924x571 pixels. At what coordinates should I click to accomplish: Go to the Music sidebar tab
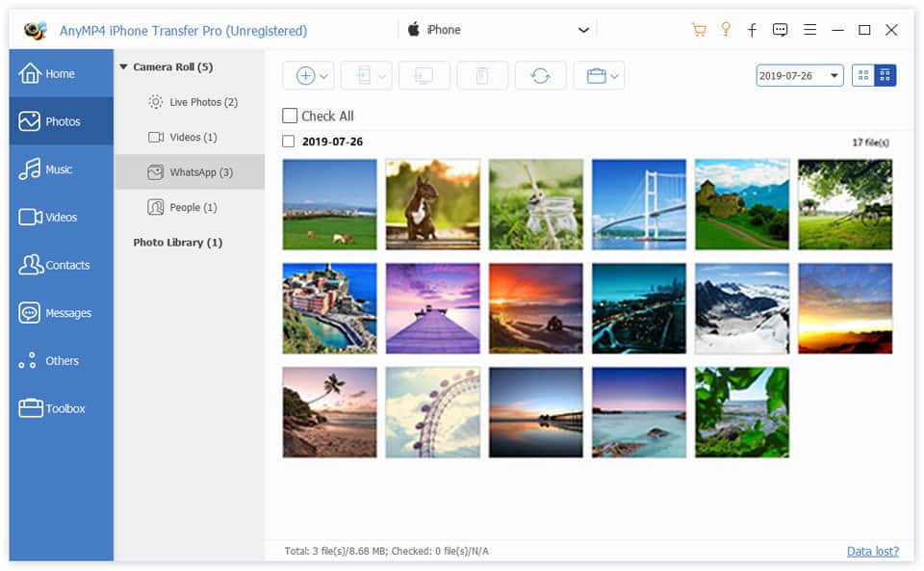61,169
